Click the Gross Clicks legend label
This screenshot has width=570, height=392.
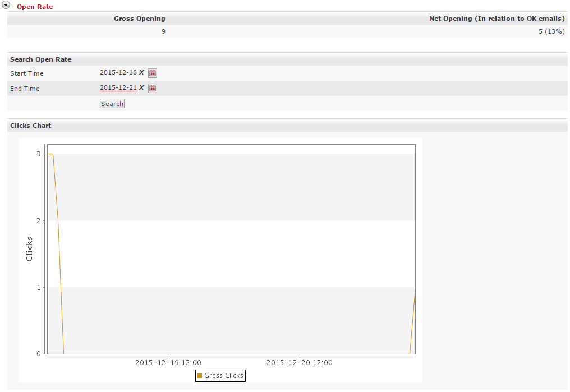click(224, 376)
